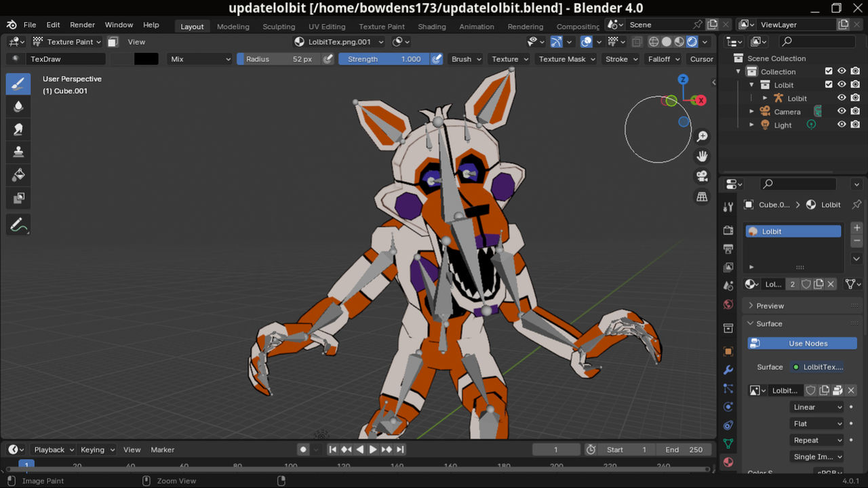
Task: Open the Linear interpolation dropdown
Action: [x=817, y=407]
